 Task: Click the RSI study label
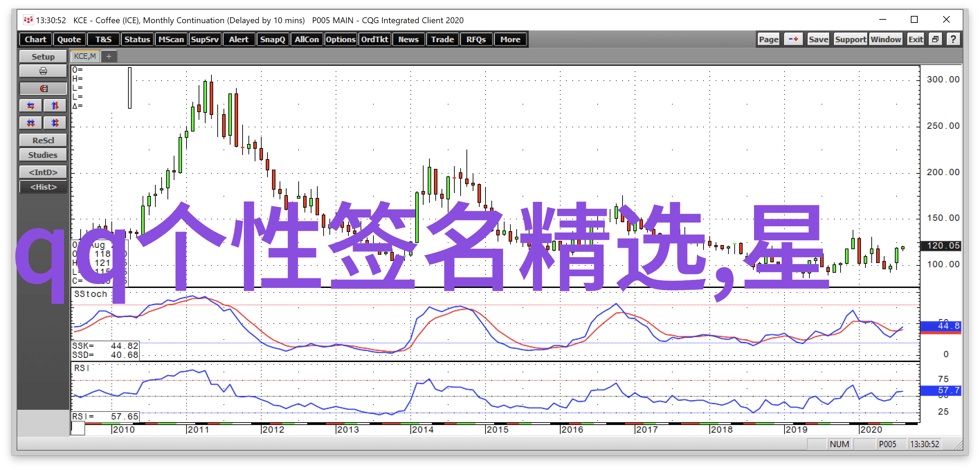[x=82, y=368]
